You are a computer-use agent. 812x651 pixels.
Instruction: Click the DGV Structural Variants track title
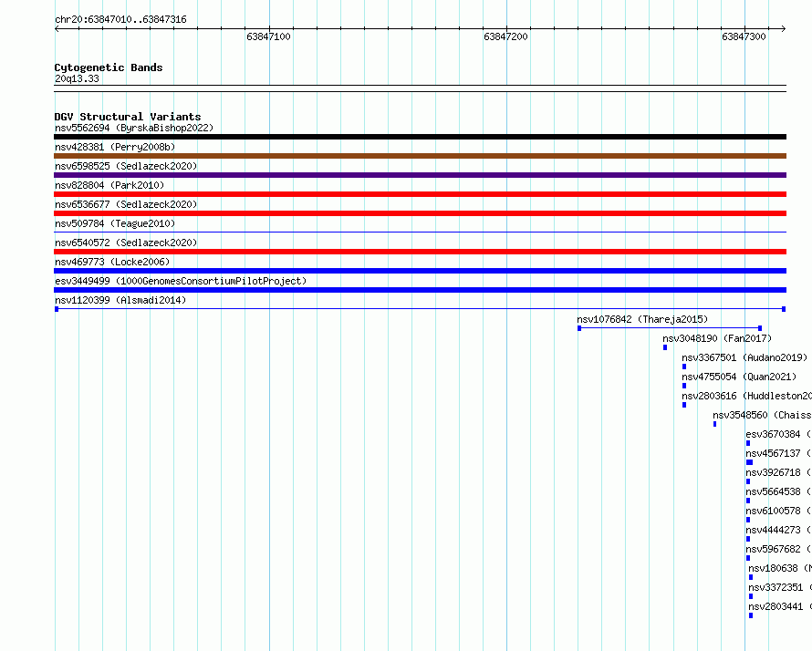coord(128,117)
